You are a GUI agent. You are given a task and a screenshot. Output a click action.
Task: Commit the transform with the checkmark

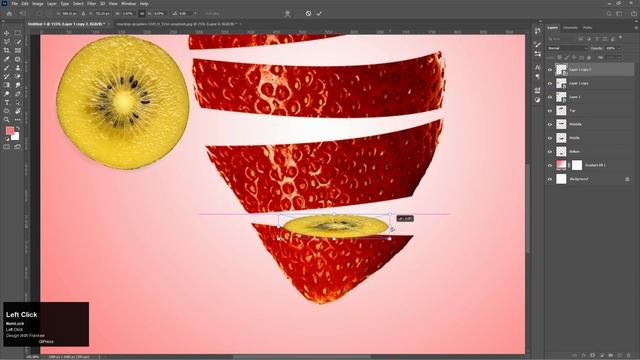(x=319, y=13)
